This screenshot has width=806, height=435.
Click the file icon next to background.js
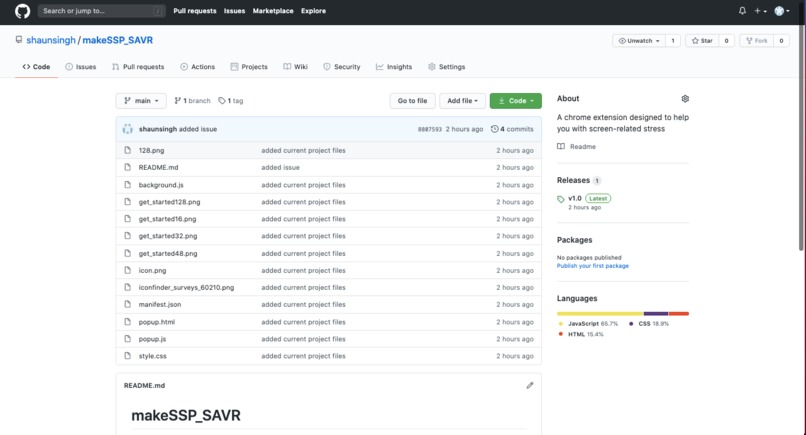pos(127,185)
